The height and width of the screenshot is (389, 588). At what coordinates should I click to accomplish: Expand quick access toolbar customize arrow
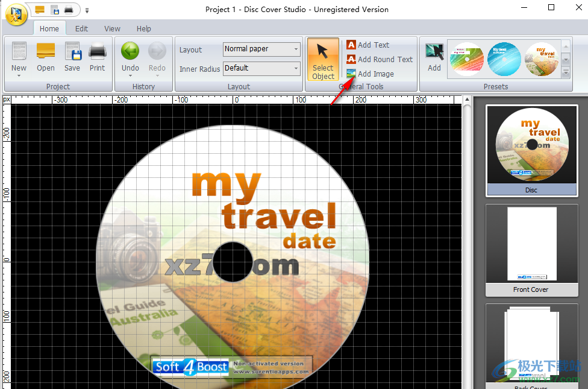click(x=87, y=10)
